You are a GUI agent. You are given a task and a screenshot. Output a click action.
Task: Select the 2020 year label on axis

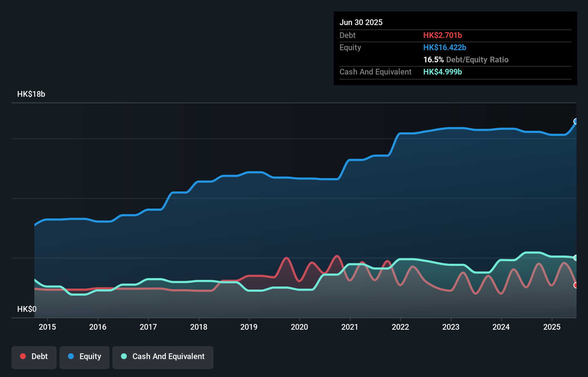(x=299, y=327)
